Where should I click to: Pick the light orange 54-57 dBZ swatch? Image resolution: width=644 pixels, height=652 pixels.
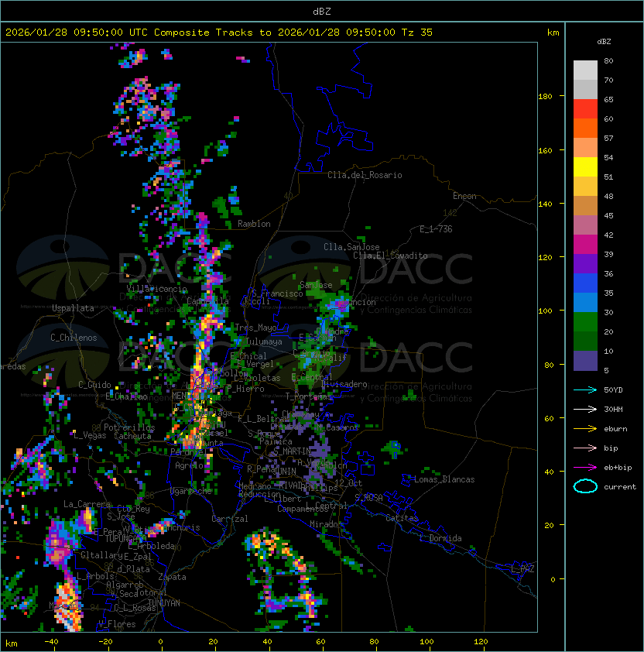tap(585, 148)
